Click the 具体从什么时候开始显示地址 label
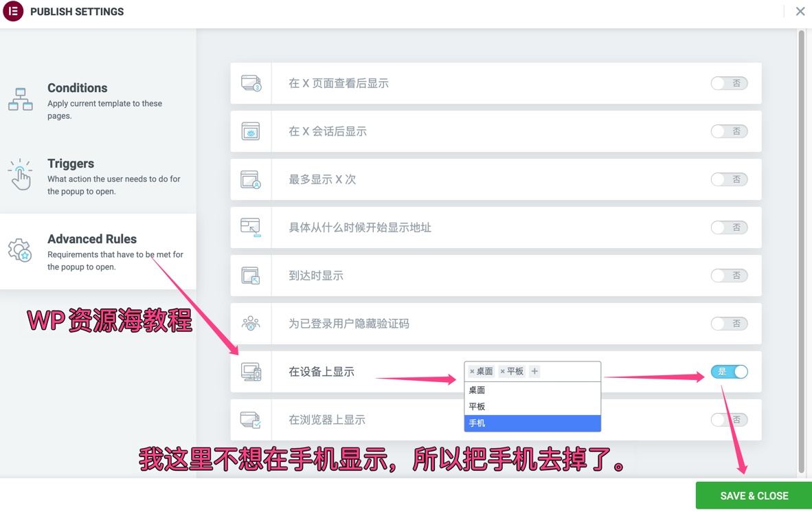 [360, 228]
